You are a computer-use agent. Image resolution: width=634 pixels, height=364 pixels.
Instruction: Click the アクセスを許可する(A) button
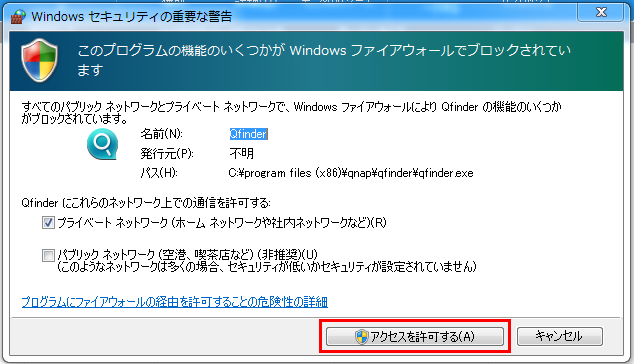tap(415, 336)
